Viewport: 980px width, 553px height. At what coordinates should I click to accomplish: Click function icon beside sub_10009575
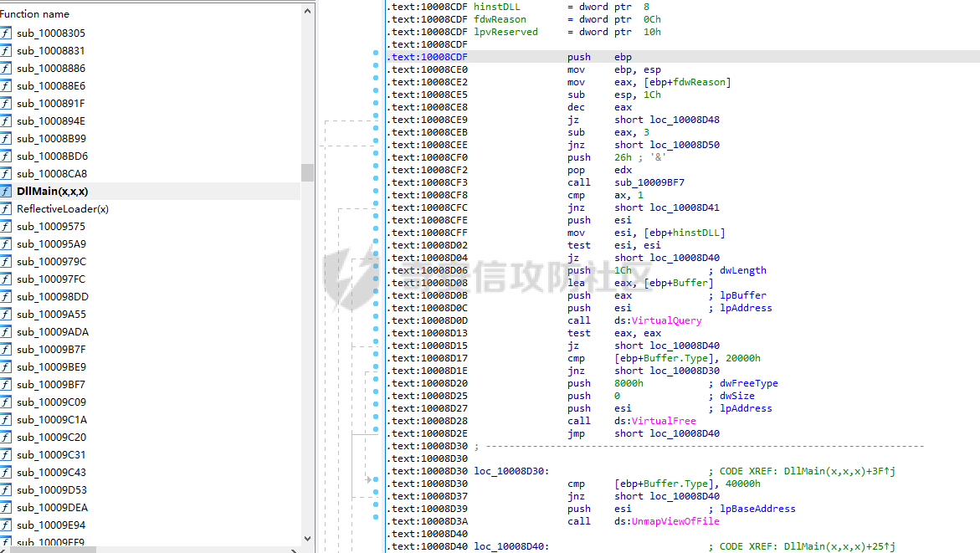6,227
